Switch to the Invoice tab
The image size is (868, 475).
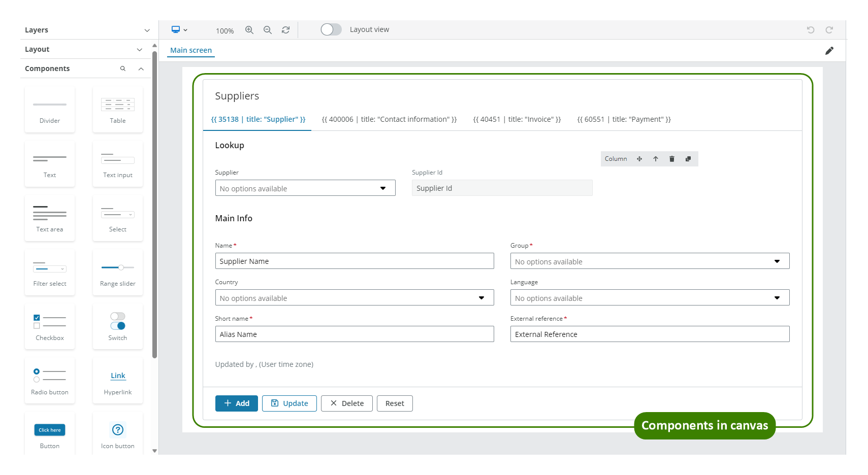[517, 119]
